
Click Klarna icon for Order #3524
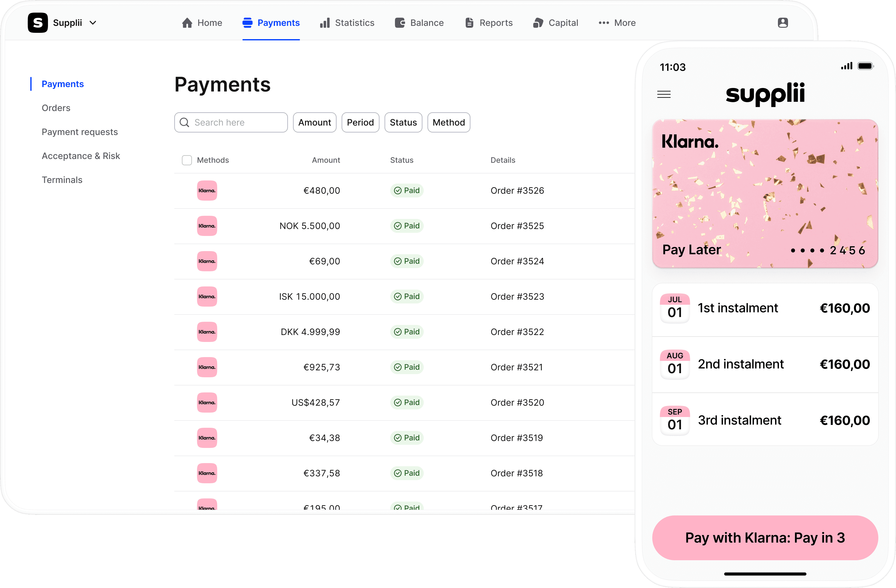coord(207,261)
